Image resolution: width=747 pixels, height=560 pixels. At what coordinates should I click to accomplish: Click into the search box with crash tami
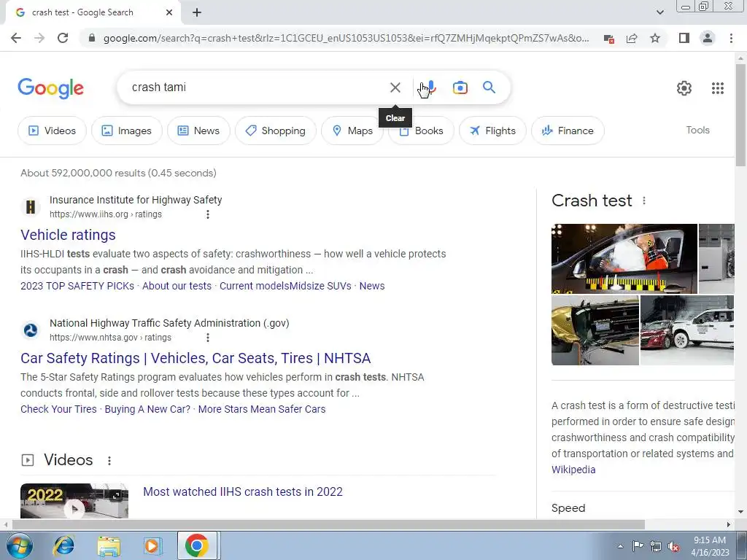coord(258,87)
